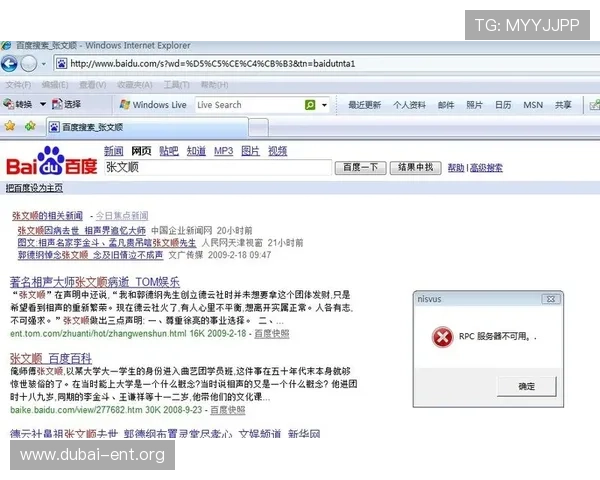Click the Windows Live logo button
Viewport: 600px width, 480px height.
pyautogui.click(x=153, y=104)
